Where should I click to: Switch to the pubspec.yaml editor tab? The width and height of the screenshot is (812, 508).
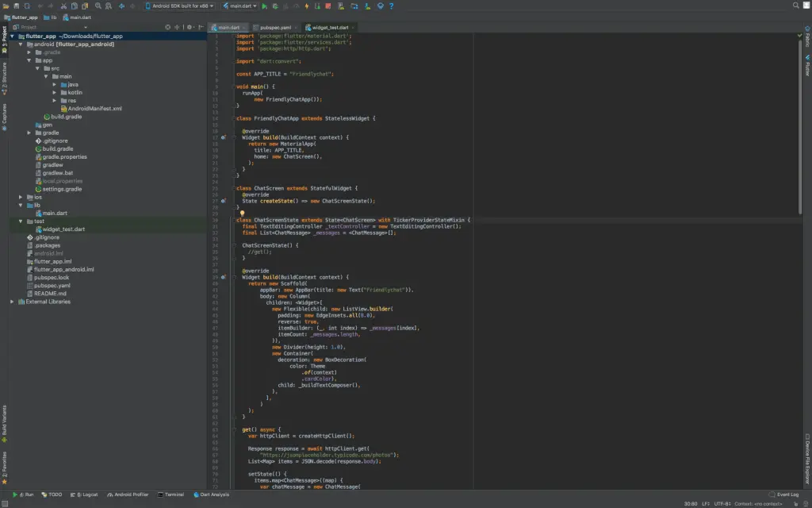[x=275, y=27]
